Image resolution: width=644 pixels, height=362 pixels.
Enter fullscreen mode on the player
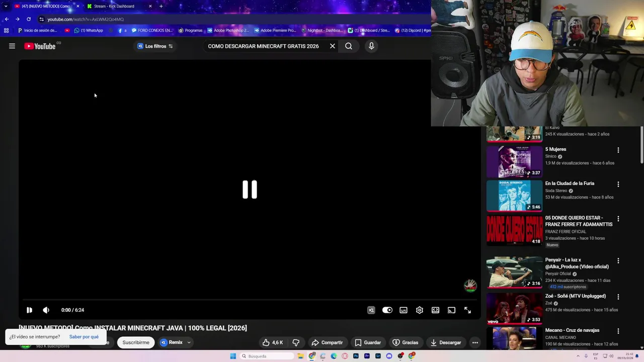coord(467,310)
